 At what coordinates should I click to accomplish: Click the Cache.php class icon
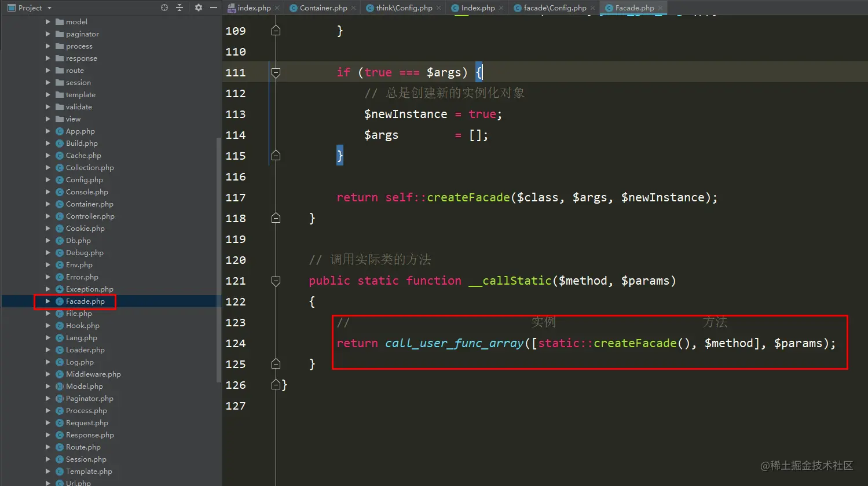click(59, 156)
